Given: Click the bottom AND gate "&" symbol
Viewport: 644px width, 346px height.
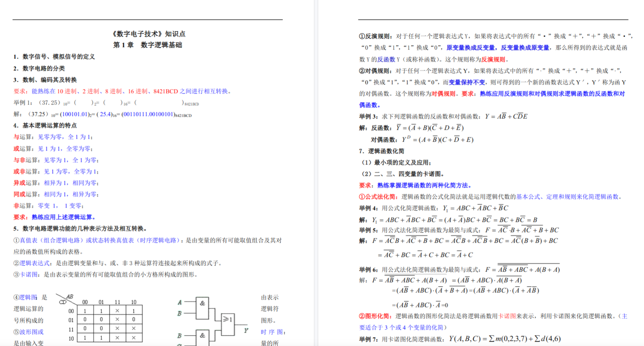Looking at the screenshot, I should 202,336.
